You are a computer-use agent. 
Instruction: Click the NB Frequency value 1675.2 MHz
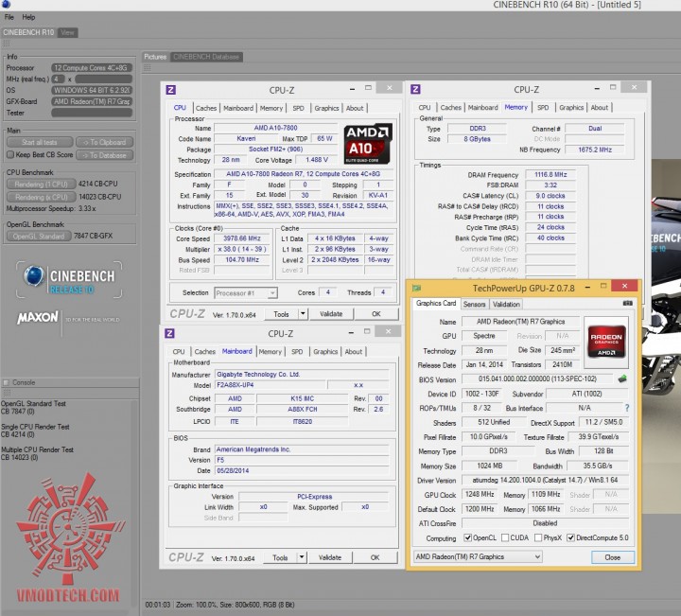tap(595, 150)
